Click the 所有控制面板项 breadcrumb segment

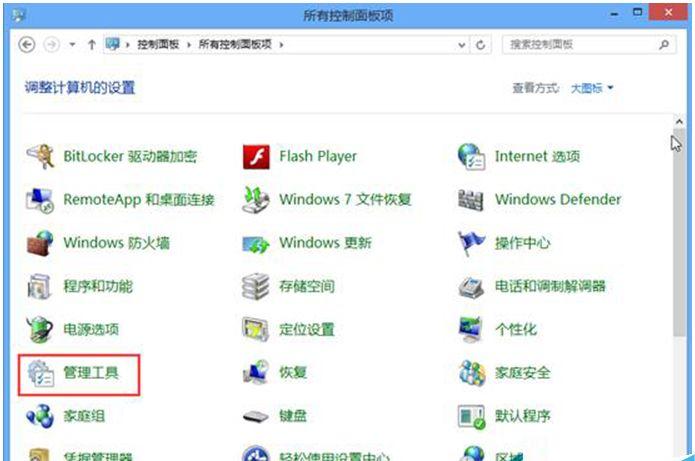point(235,44)
